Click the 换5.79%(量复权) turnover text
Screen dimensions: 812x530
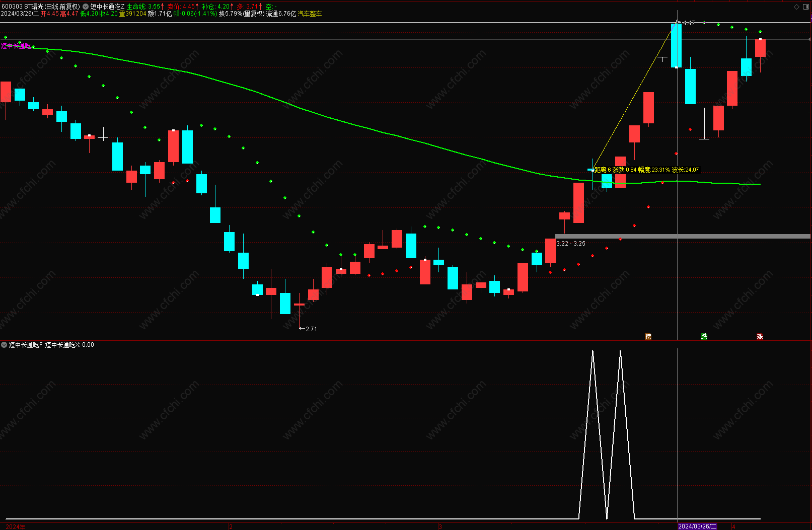tap(242, 14)
